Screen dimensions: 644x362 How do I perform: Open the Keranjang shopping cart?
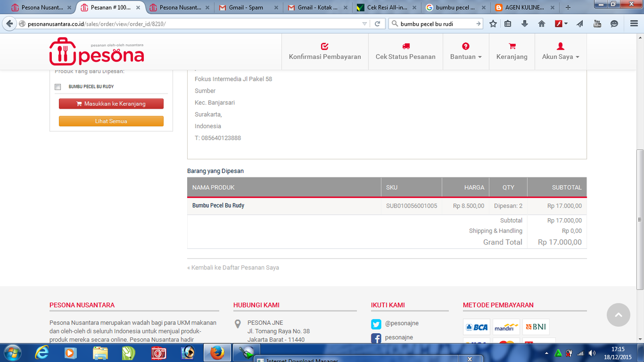click(512, 52)
